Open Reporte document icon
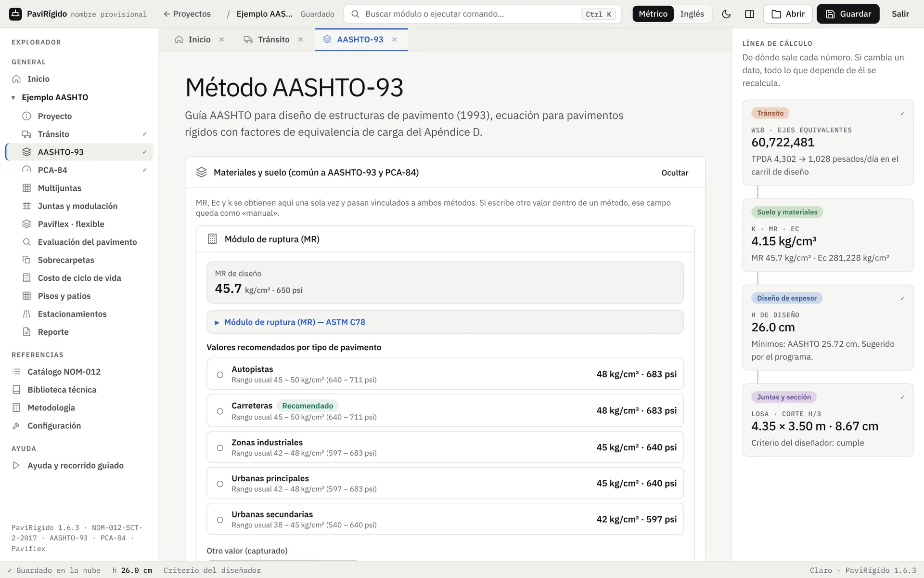 [26, 332]
